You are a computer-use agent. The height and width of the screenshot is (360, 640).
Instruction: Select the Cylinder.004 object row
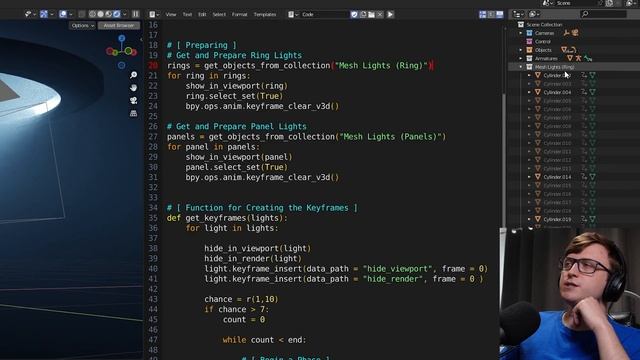point(573,92)
